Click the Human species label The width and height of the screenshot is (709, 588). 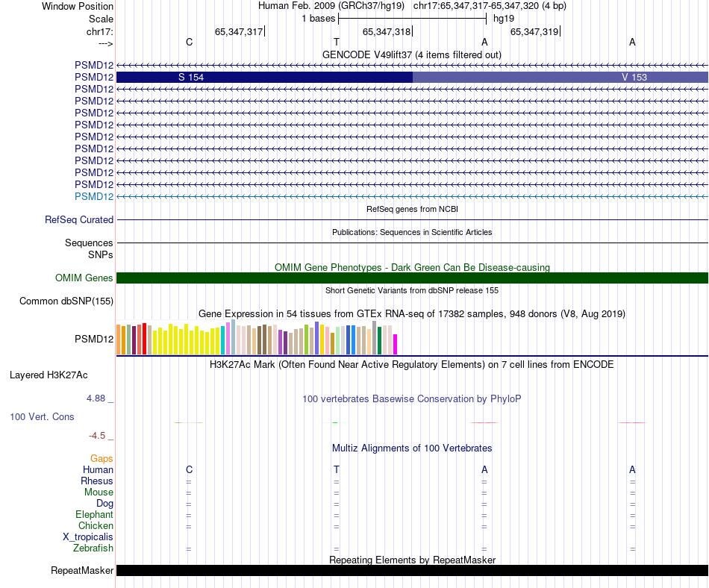click(x=98, y=469)
